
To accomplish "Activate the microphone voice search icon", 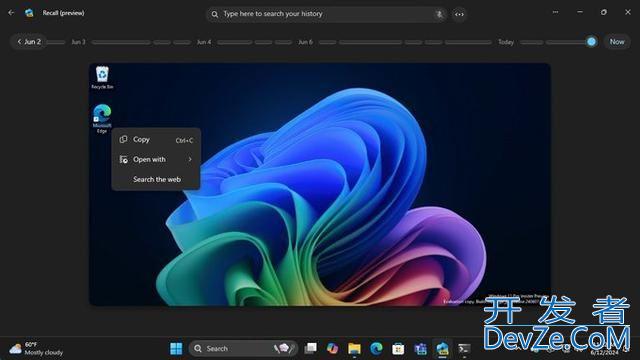I will (x=439, y=14).
